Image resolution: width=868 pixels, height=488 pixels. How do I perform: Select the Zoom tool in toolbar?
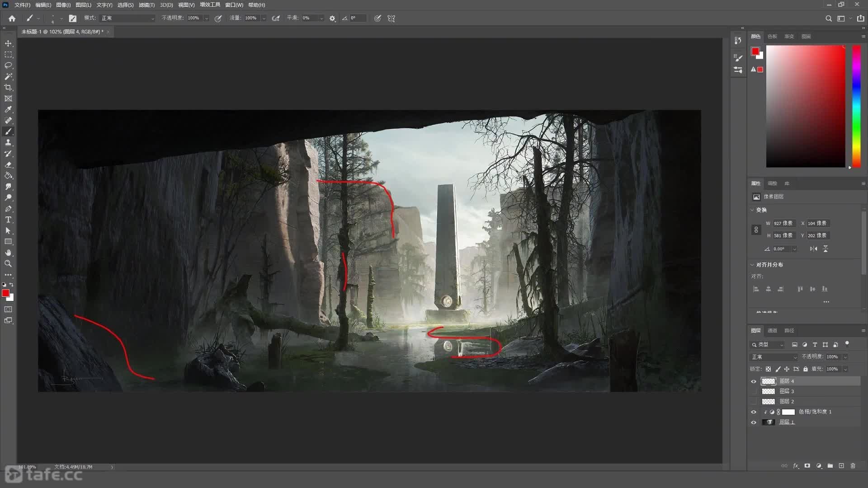[8, 263]
